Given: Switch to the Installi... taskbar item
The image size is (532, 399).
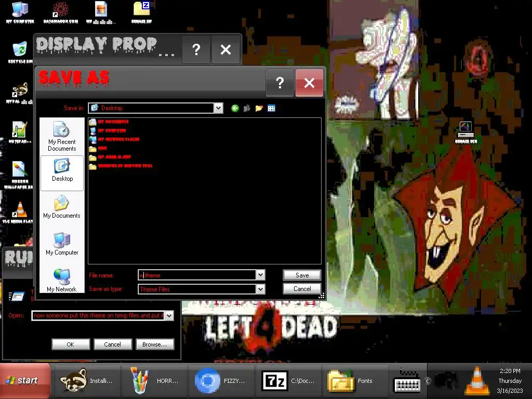Looking at the screenshot, I should 87,381.
